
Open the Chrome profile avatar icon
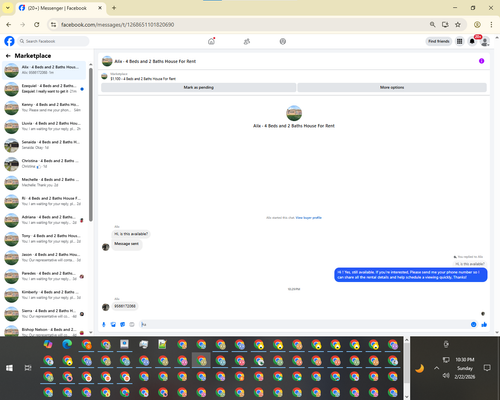pos(477,24)
